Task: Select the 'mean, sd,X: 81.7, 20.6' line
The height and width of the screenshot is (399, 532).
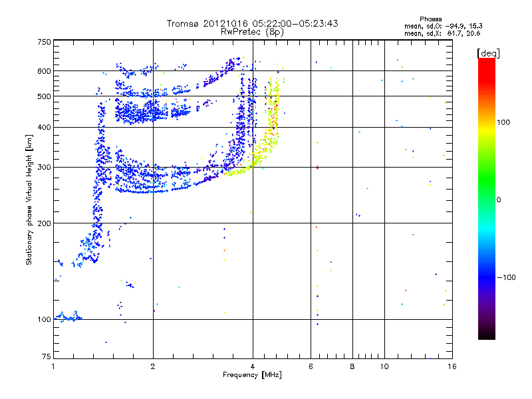Action: (x=442, y=33)
